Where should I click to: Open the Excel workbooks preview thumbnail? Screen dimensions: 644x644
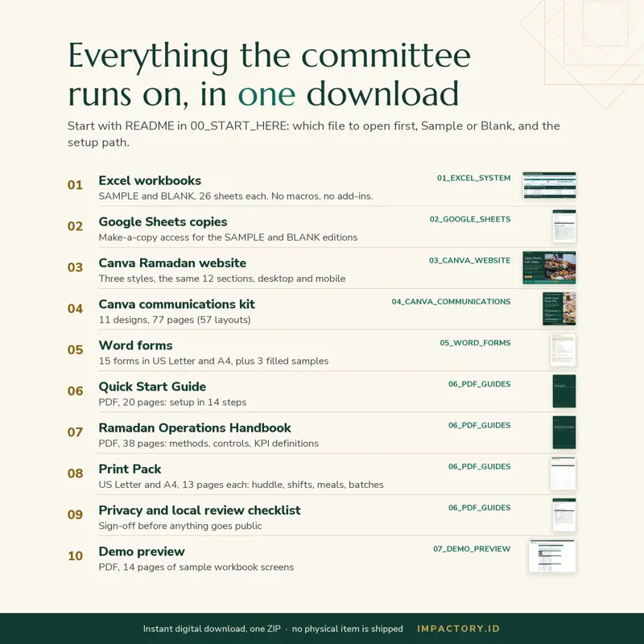pyautogui.click(x=549, y=185)
